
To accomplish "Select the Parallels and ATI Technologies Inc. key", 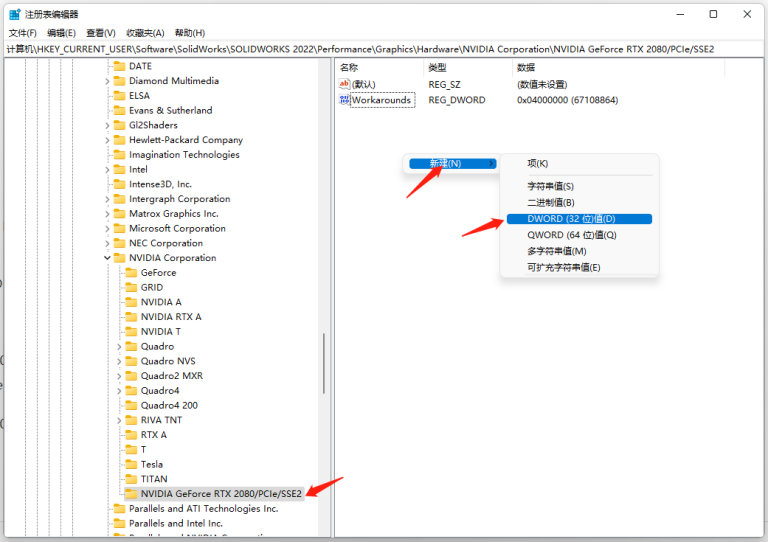I will pos(203,509).
